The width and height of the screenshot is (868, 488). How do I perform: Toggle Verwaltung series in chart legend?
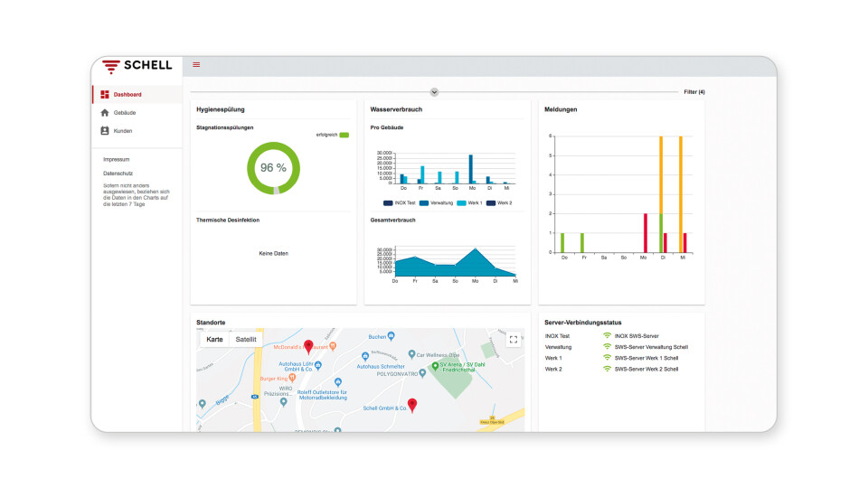[437, 202]
